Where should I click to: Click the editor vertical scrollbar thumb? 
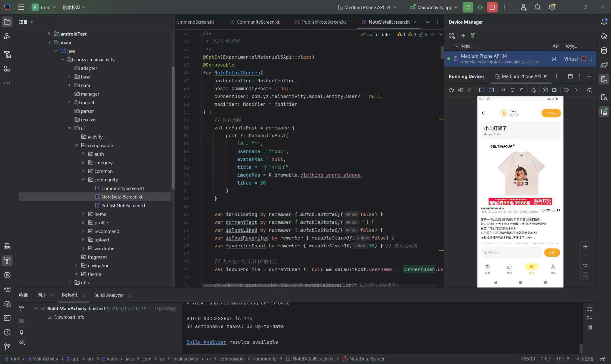pyautogui.click(x=442, y=53)
